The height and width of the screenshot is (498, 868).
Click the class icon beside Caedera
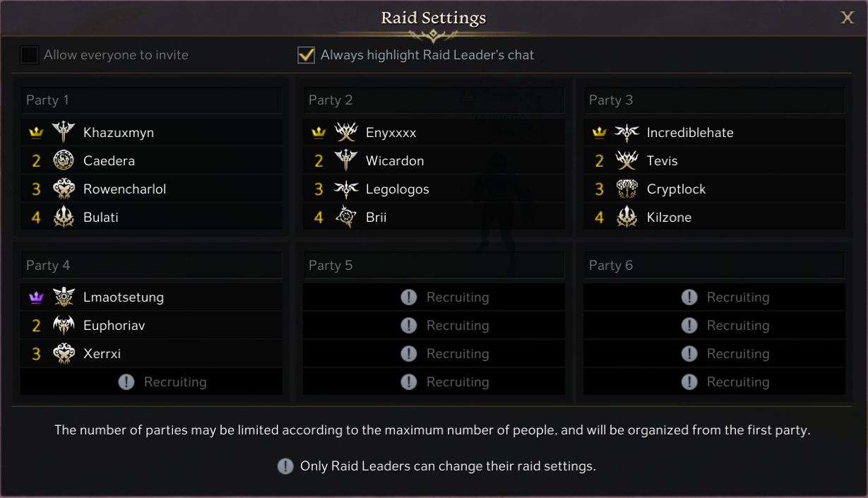point(64,161)
